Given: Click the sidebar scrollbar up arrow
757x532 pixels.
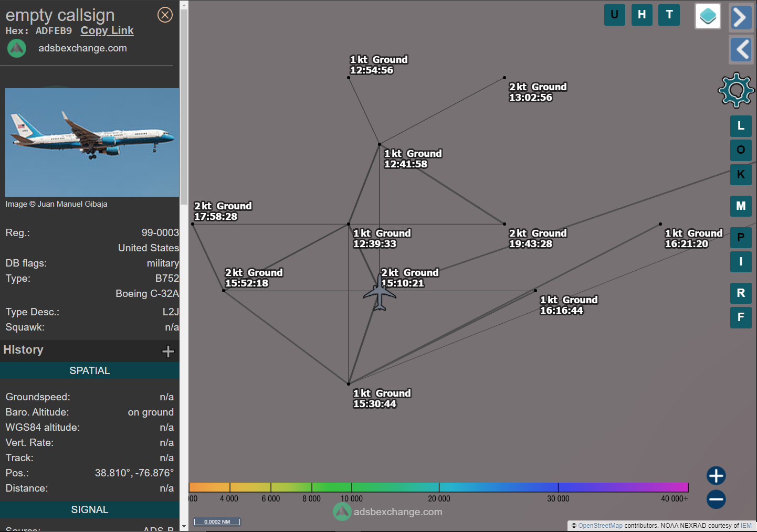Looking at the screenshot, I should point(184,5).
